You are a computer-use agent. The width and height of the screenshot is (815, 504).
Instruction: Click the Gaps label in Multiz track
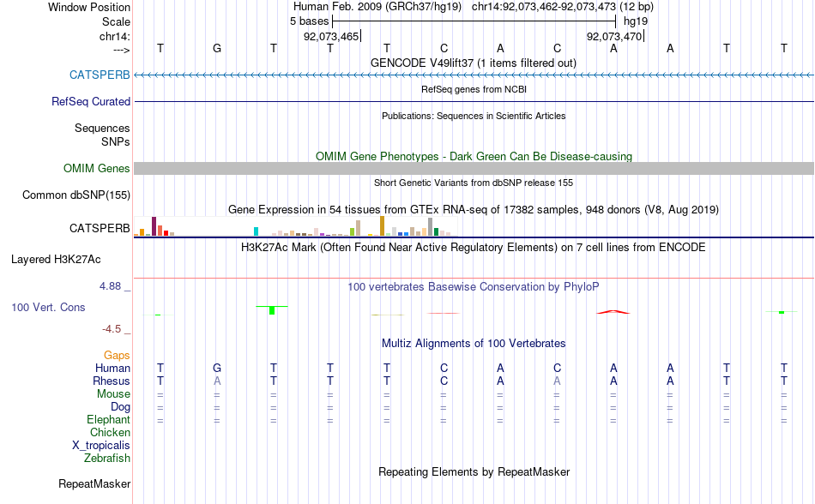[117, 355]
